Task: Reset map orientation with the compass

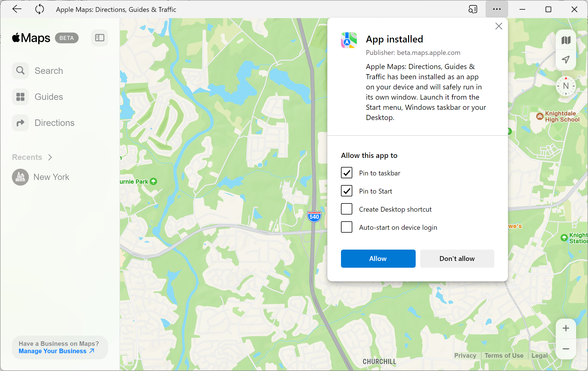Action: pyautogui.click(x=565, y=86)
